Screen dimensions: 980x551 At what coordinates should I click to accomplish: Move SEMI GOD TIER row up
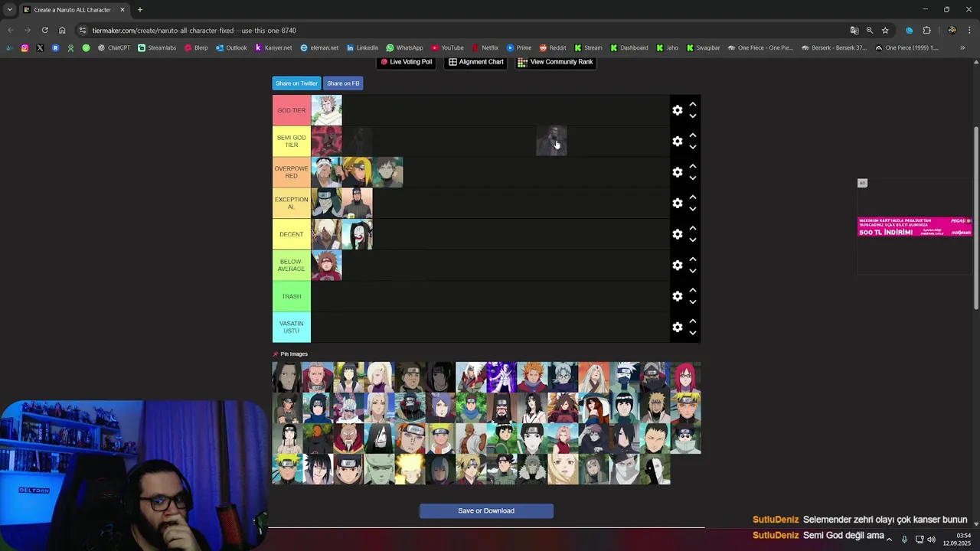tap(693, 135)
